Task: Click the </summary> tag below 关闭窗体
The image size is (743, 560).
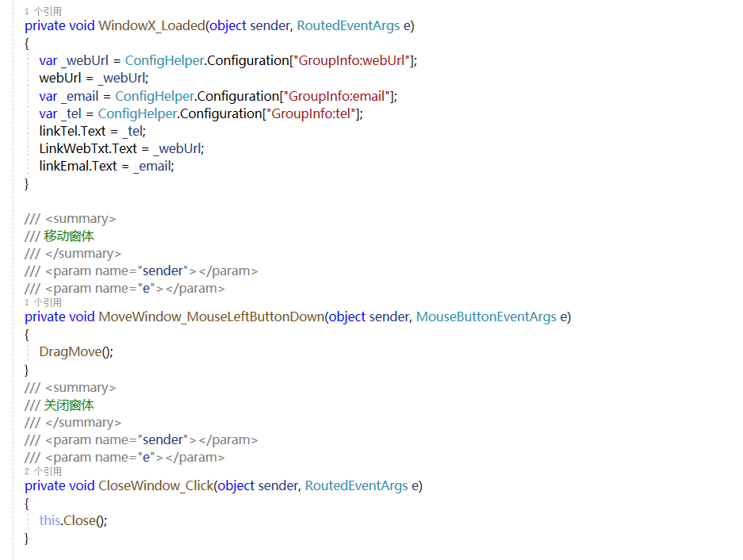Action: click(x=83, y=423)
